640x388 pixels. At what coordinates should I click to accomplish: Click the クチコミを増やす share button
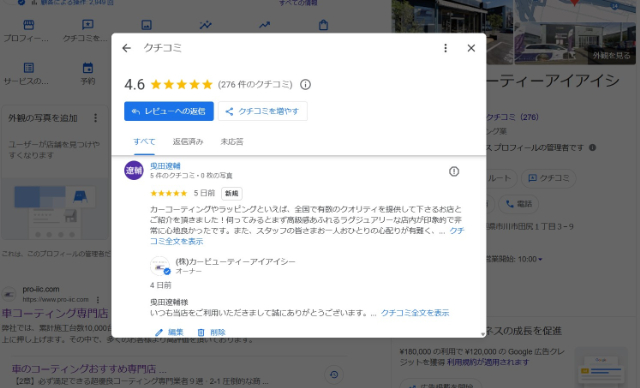(262, 111)
